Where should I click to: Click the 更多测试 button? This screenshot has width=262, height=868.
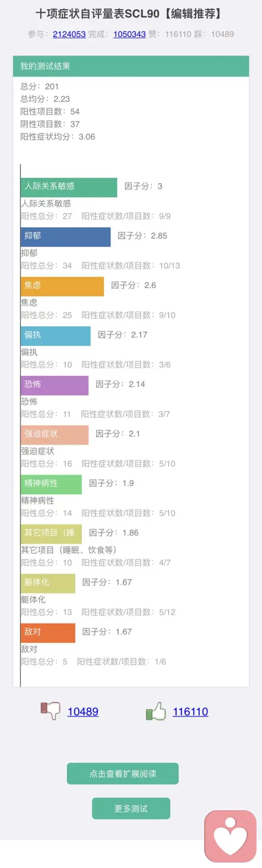[x=131, y=809]
